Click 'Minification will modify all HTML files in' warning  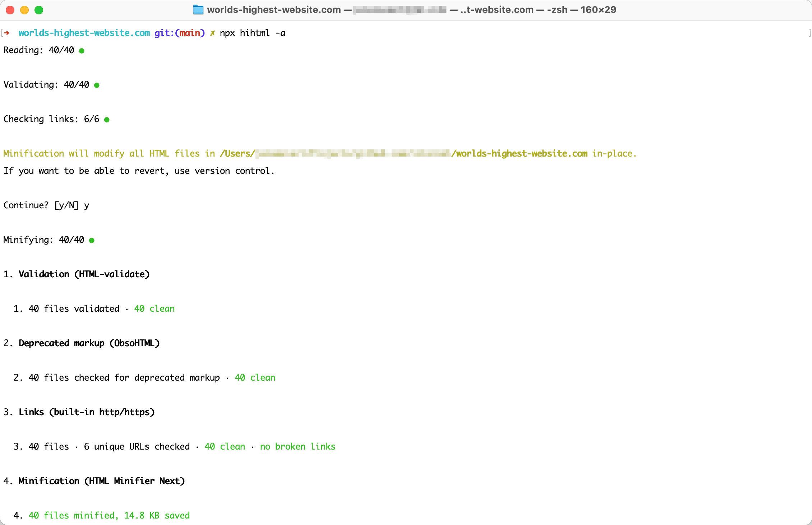coord(109,154)
